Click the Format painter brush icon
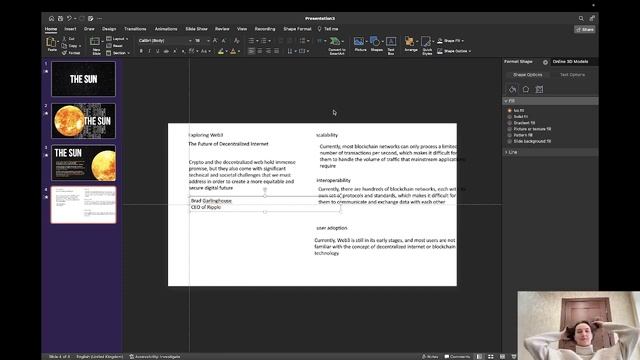Screen dimensions: 640x360 (x=64, y=53)
